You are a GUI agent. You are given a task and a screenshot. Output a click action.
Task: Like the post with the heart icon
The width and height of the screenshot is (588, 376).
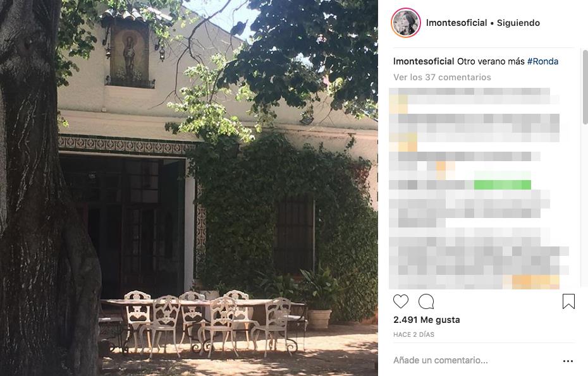pyautogui.click(x=400, y=301)
